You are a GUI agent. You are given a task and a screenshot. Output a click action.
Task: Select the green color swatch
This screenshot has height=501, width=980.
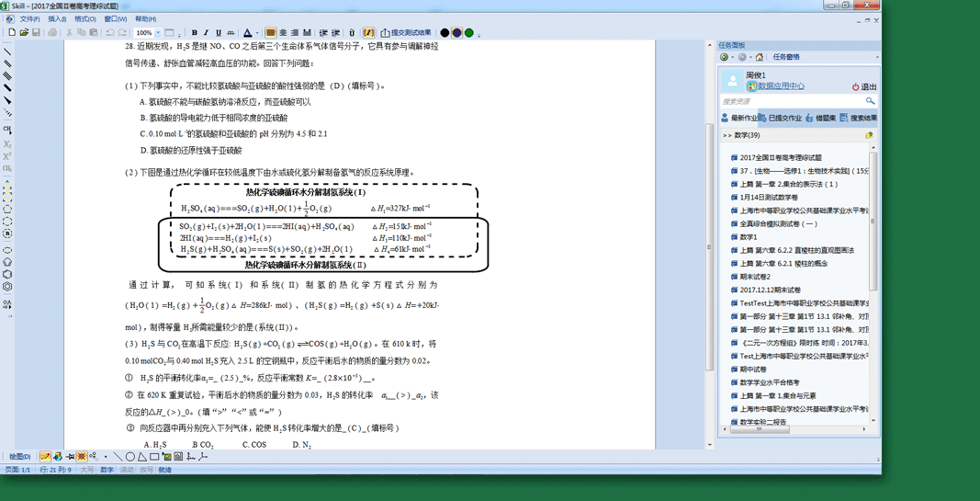pyautogui.click(x=468, y=32)
